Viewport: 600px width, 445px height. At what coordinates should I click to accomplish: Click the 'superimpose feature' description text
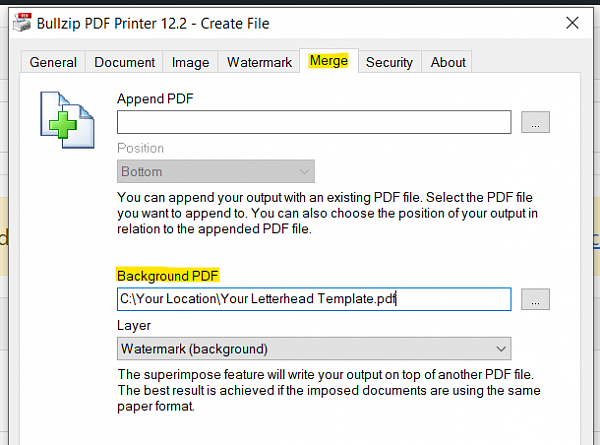point(329,390)
